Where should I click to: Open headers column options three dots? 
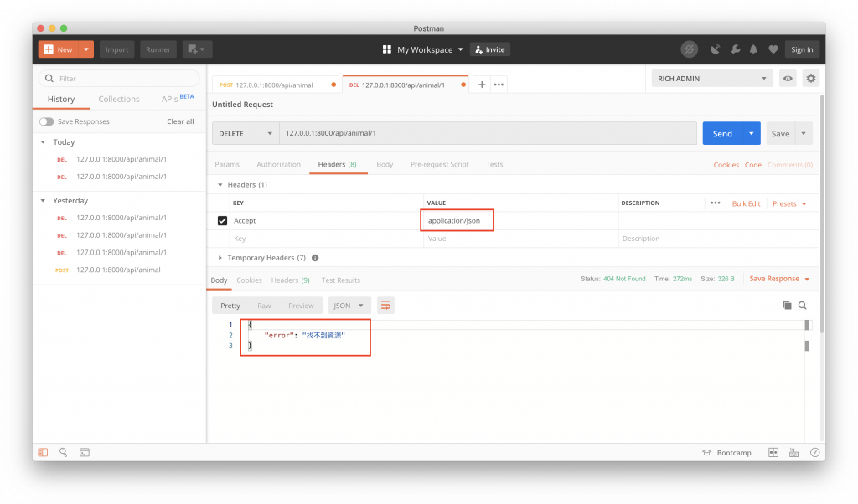point(716,203)
